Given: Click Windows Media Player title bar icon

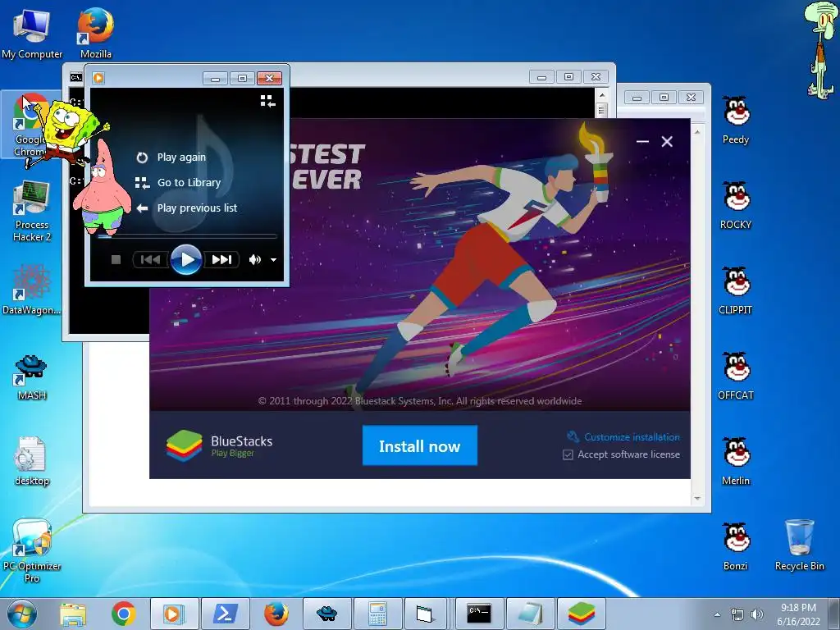Looking at the screenshot, I should click(98, 78).
